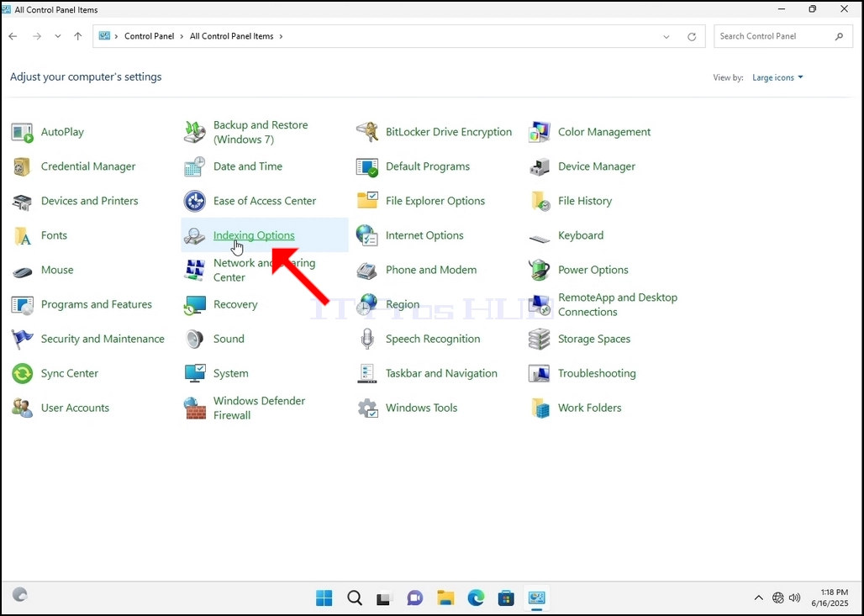
Task: Open Backup and Restore (Windows 7) icon
Action: [194, 132]
